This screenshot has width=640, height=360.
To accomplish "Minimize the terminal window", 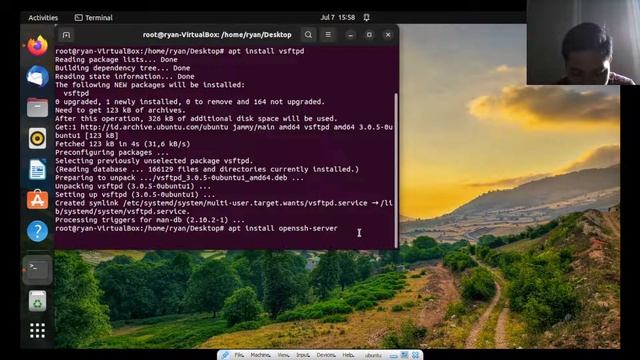I will pyautogui.click(x=350, y=35).
